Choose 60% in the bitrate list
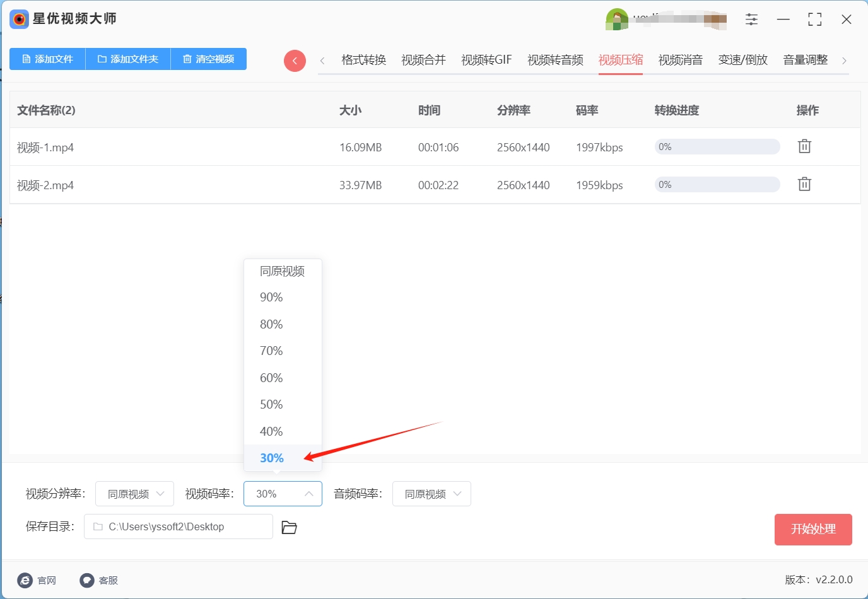This screenshot has width=868, height=599. pyautogui.click(x=283, y=378)
